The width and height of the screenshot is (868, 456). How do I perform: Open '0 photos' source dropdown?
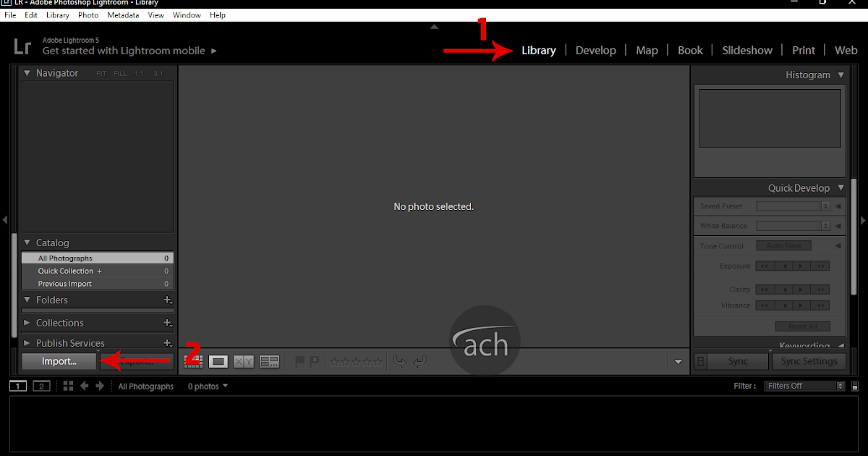(208, 387)
